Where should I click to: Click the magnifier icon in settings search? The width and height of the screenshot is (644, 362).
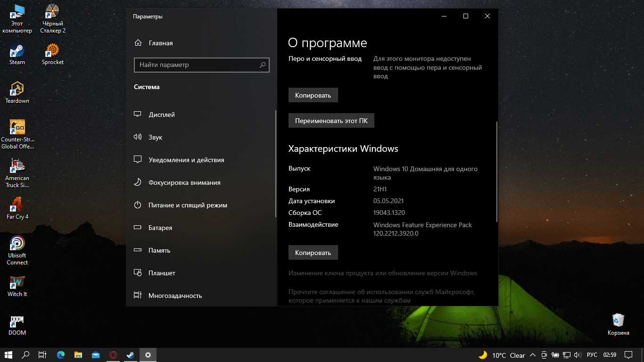(263, 65)
